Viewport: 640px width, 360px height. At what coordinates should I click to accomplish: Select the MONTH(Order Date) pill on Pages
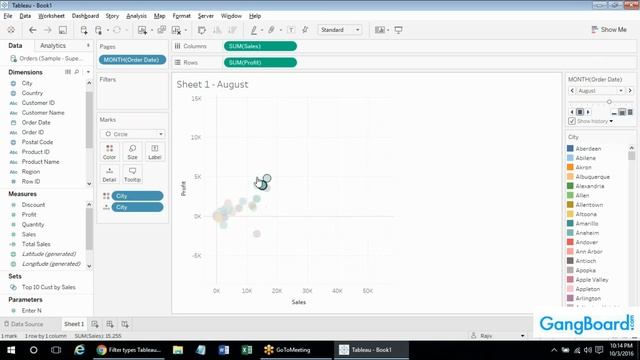point(132,60)
